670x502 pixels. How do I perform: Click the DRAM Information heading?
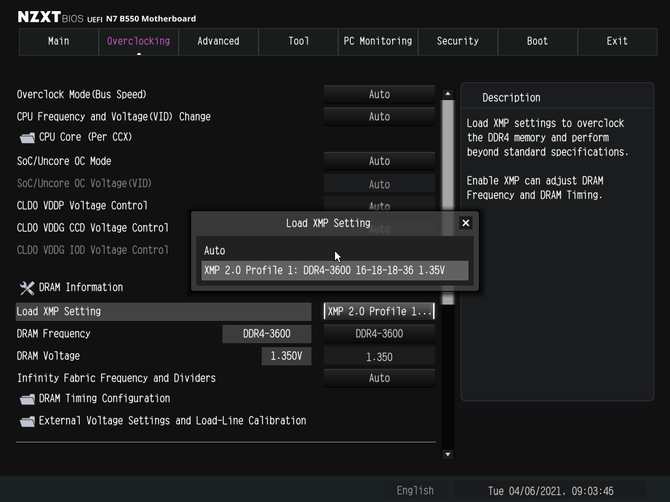coord(81,288)
